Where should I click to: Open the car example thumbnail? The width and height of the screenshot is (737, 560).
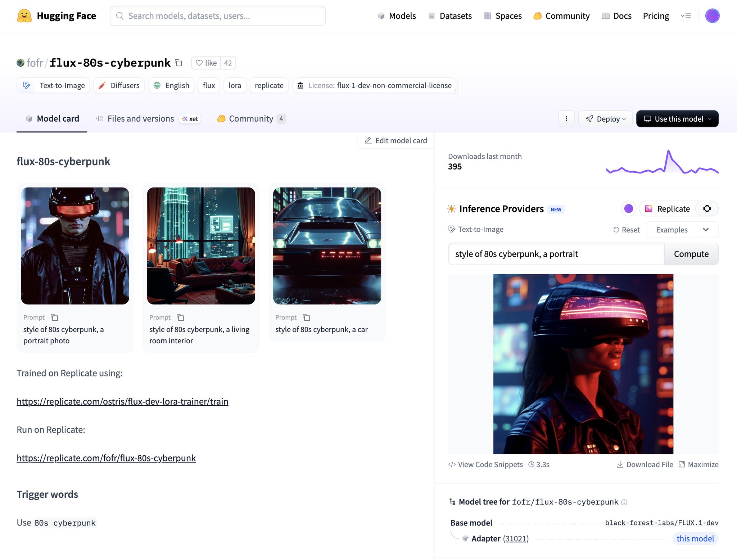pos(327,246)
